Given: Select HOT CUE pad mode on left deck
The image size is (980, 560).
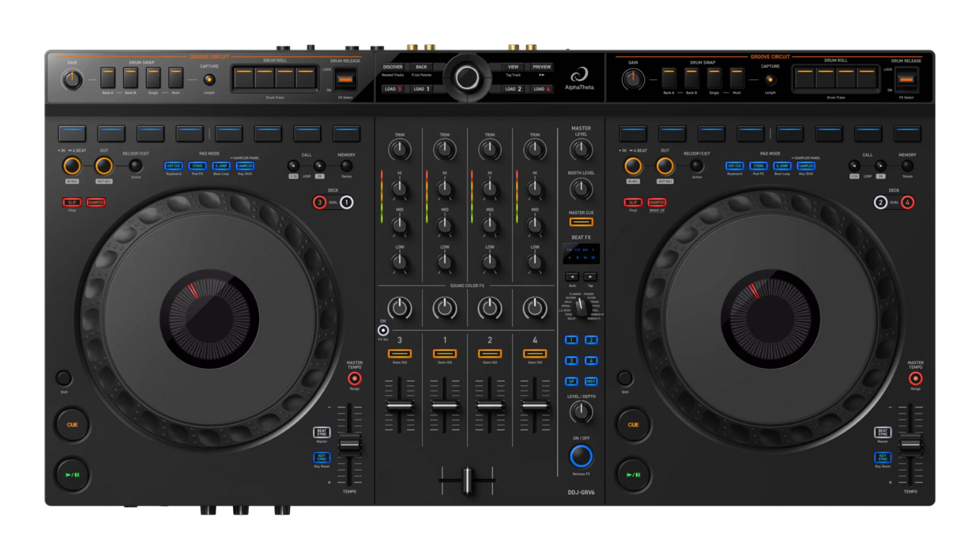Looking at the screenshot, I should click(174, 166).
